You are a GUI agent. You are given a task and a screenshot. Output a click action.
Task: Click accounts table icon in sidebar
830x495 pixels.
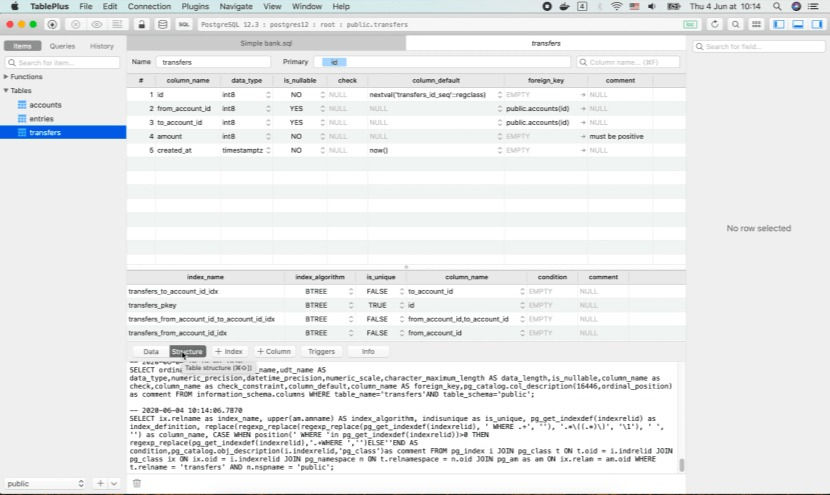click(22, 105)
